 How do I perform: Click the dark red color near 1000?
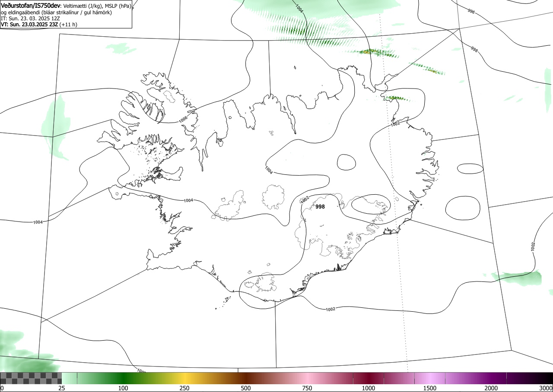369,378
